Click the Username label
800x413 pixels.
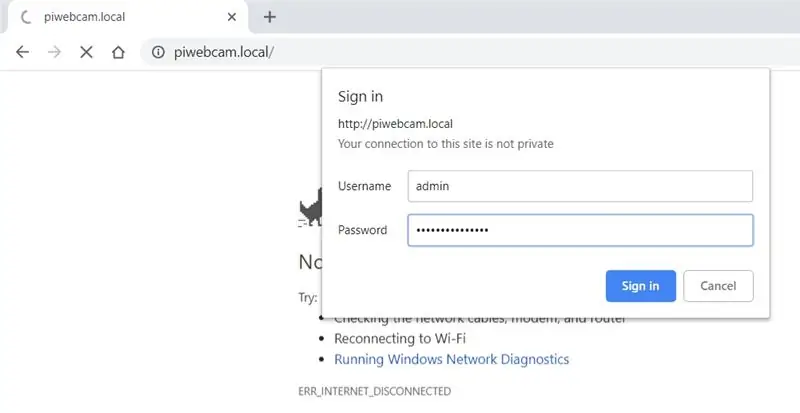tap(364, 186)
